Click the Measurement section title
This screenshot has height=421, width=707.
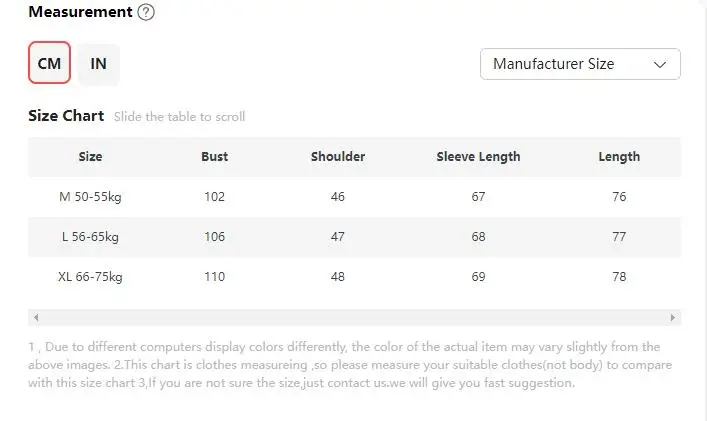pyautogui.click(x=80, y=12)
